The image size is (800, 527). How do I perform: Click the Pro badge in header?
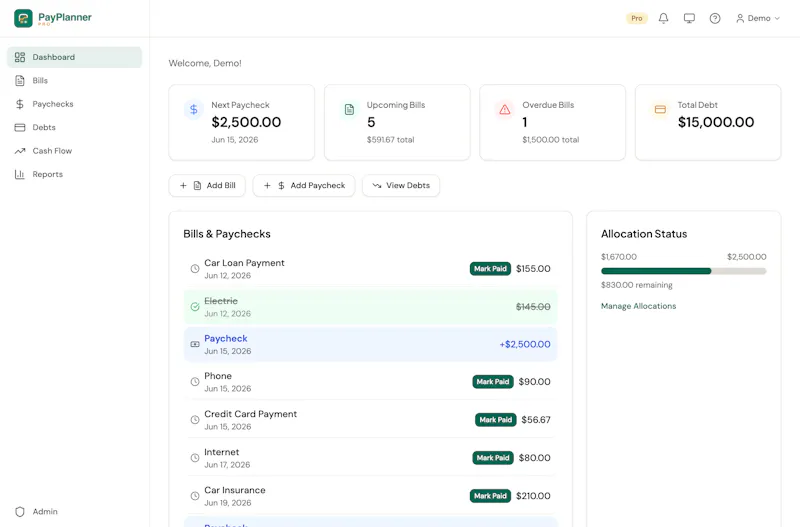click(x=637, y=18)
